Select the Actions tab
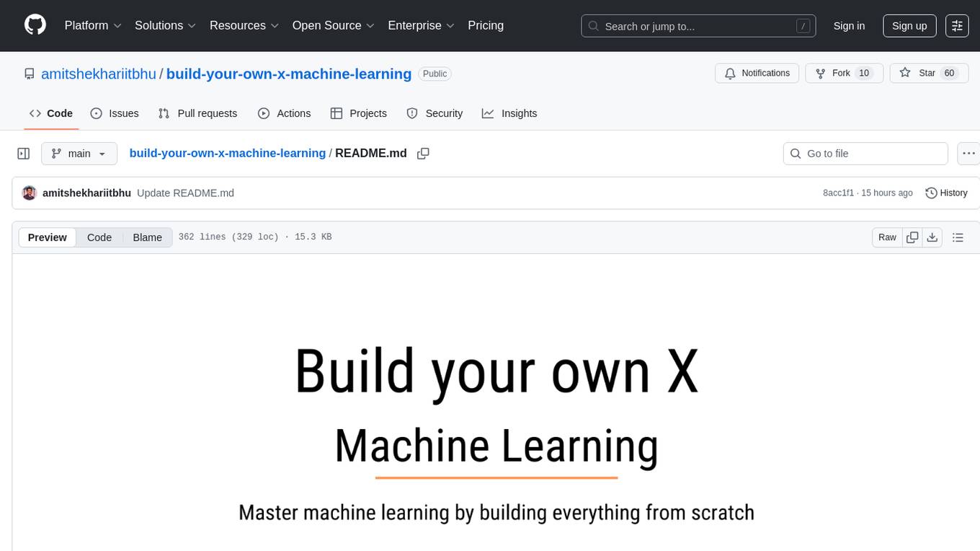Image resolution: width=980 pixels, height=551 pixels. click(x=285, y=113)
